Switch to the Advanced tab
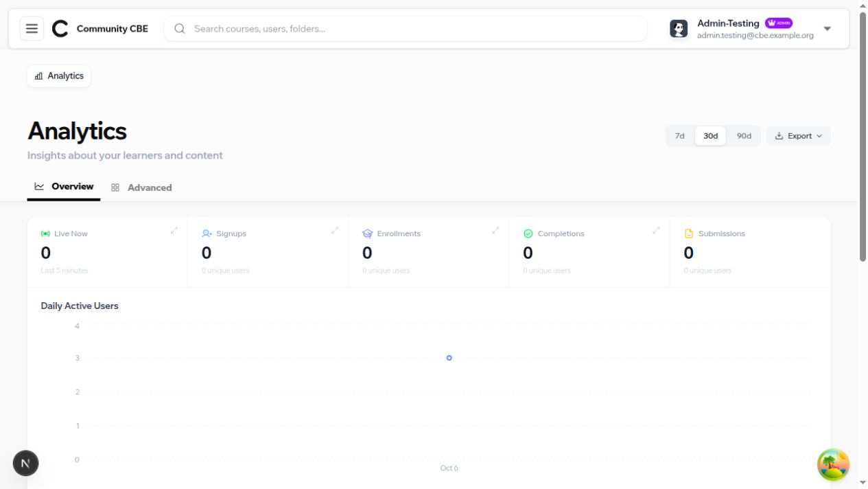The width and height of the screenshot is (868, 489). tap(141, 187)
